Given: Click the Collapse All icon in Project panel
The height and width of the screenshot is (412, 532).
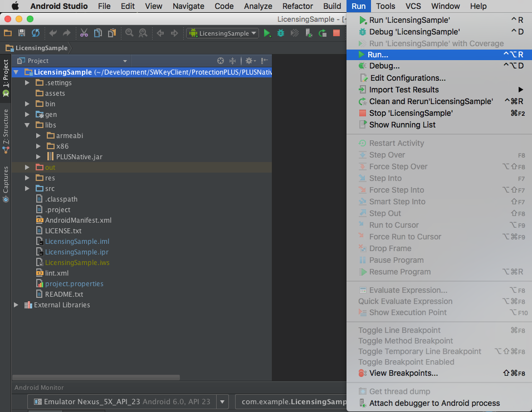Looking at the screenshot, I should (232, 61).
